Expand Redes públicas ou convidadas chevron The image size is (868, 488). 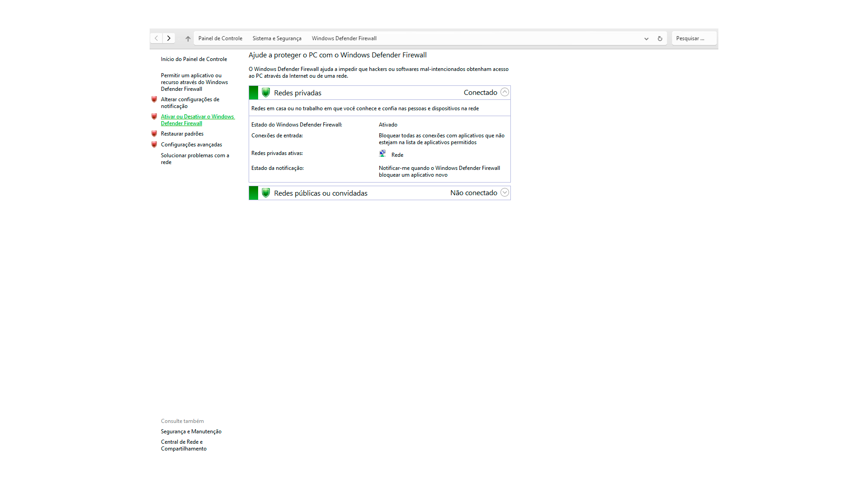505,192
